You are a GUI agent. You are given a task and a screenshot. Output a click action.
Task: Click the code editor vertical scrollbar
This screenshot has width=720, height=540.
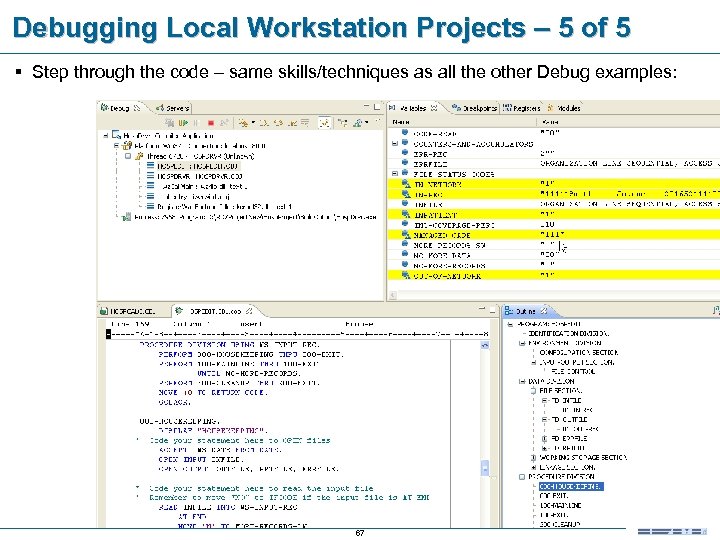point(487,468)
